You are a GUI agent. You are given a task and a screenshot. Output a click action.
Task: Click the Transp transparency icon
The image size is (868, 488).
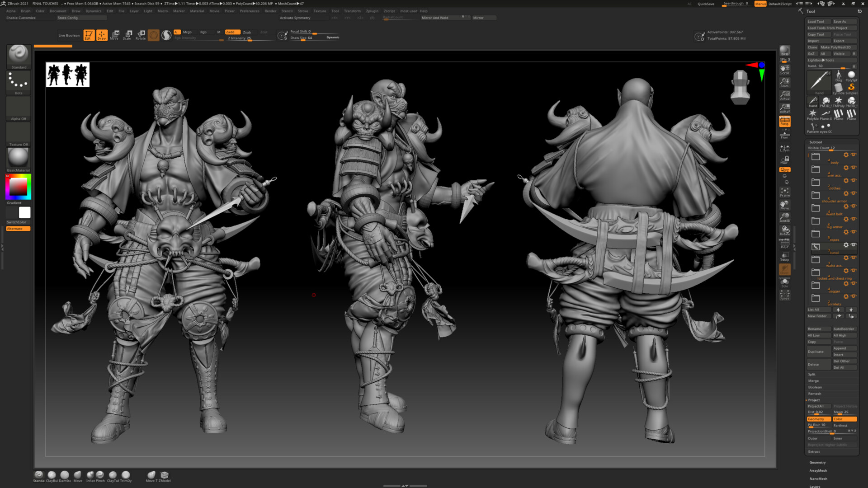[784, 257]
